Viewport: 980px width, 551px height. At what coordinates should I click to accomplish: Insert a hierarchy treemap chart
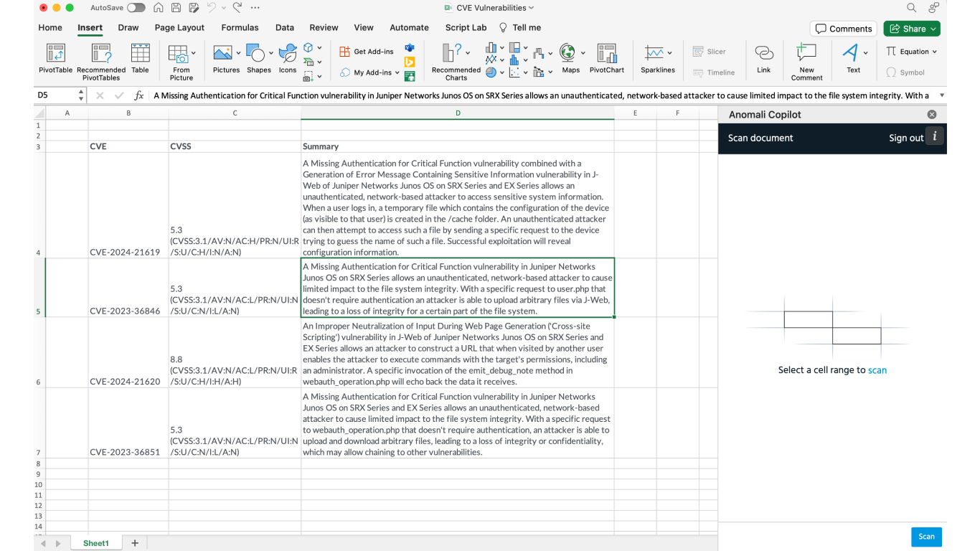[x=514, y=48]
